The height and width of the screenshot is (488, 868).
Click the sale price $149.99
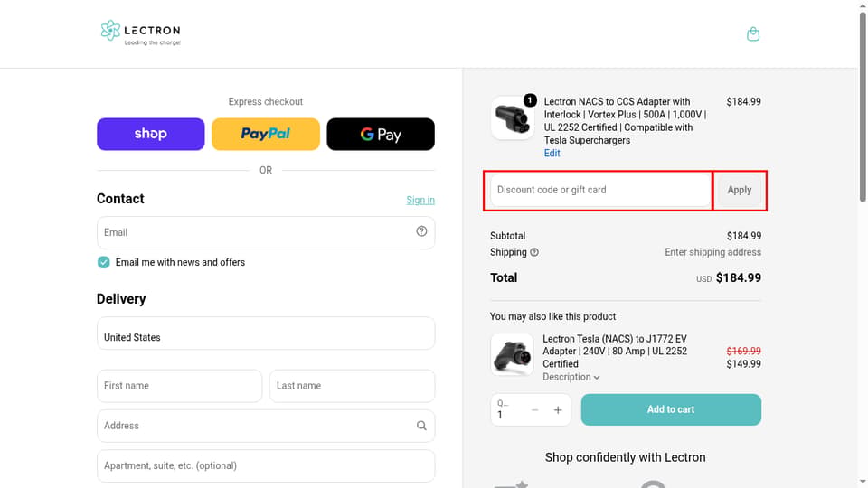[x=743, y=364]
